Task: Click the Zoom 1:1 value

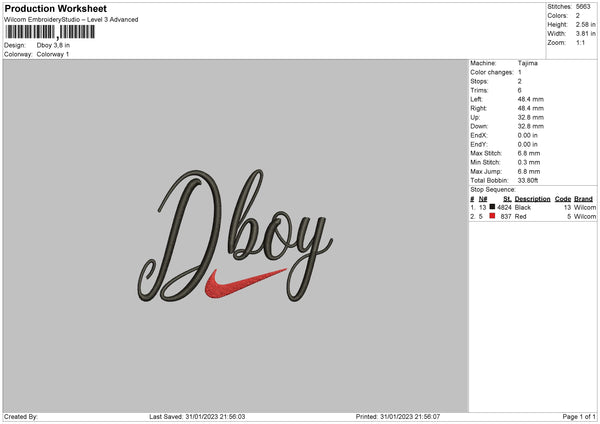Action: [x=580, y=42]
